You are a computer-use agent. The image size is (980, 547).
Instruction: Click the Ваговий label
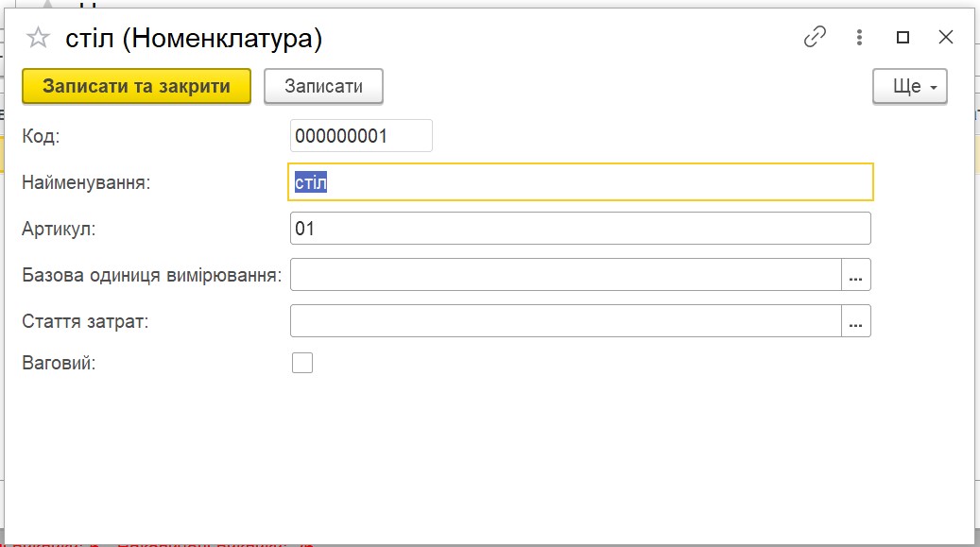click(x=59, y=363)
